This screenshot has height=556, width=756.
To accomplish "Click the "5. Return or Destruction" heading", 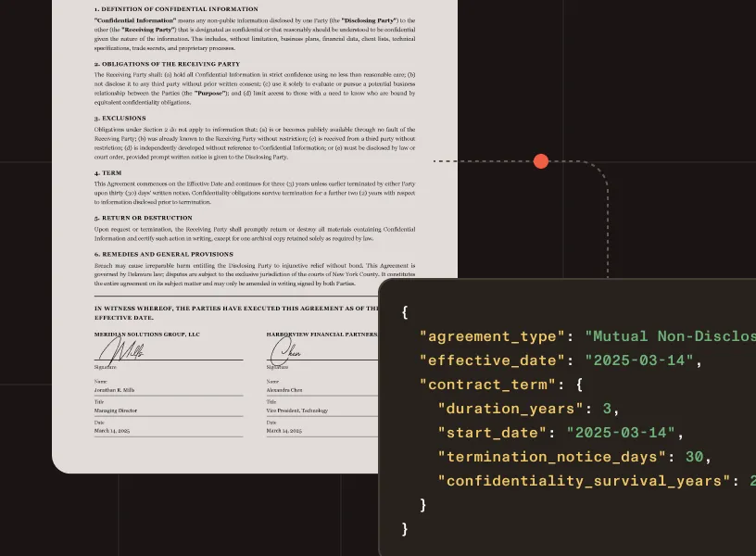I will point(144,218).
